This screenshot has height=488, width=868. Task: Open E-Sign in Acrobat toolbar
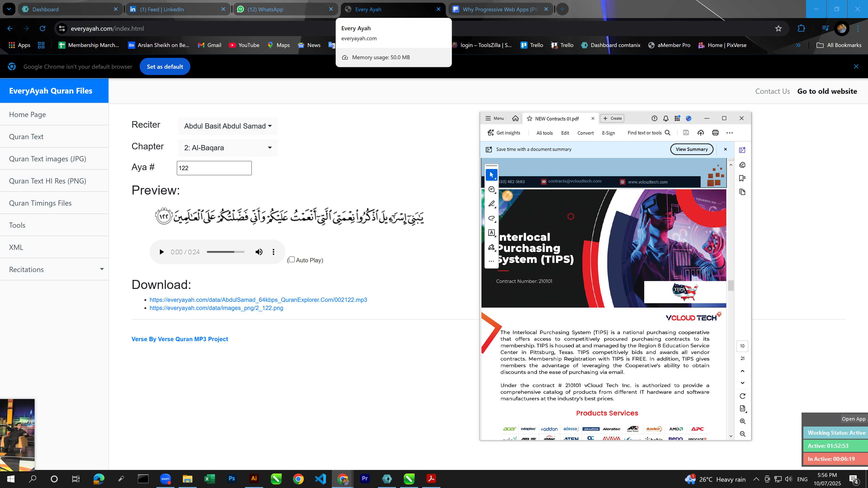tap(608, 133)
